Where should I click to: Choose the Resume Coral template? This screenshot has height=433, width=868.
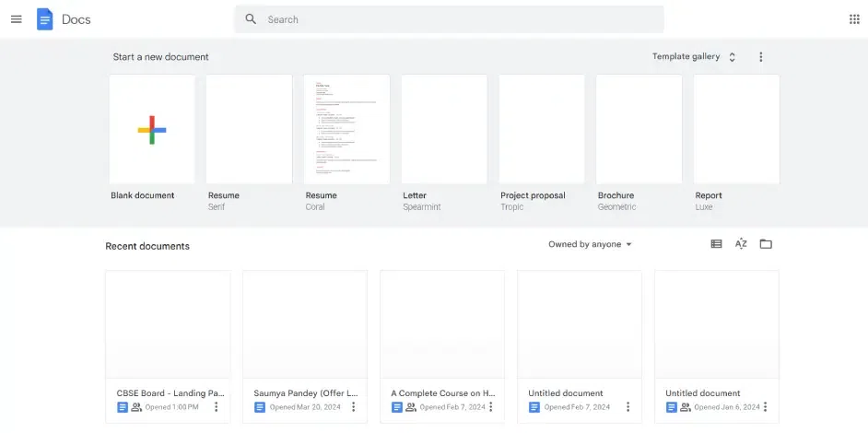pyautogui.click(x=346, y=129)
